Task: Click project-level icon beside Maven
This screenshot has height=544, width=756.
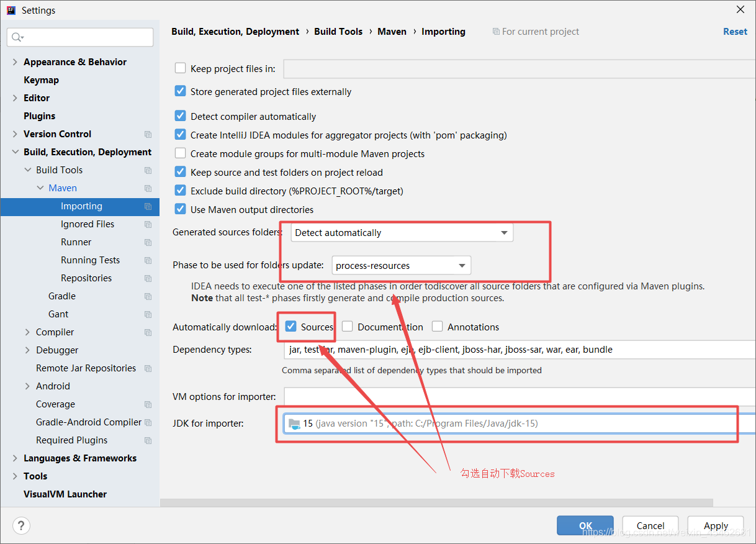Action: (x=148, y=188)
